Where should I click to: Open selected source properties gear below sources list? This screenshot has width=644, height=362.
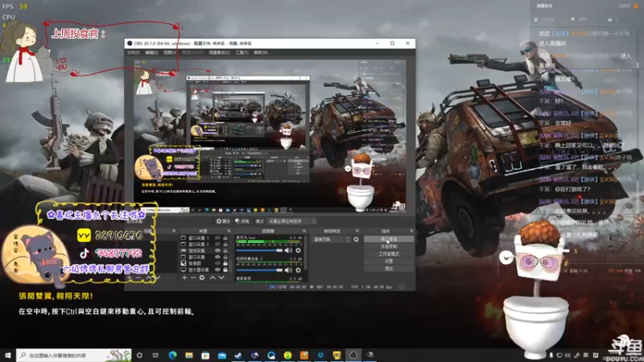point(202,278)
